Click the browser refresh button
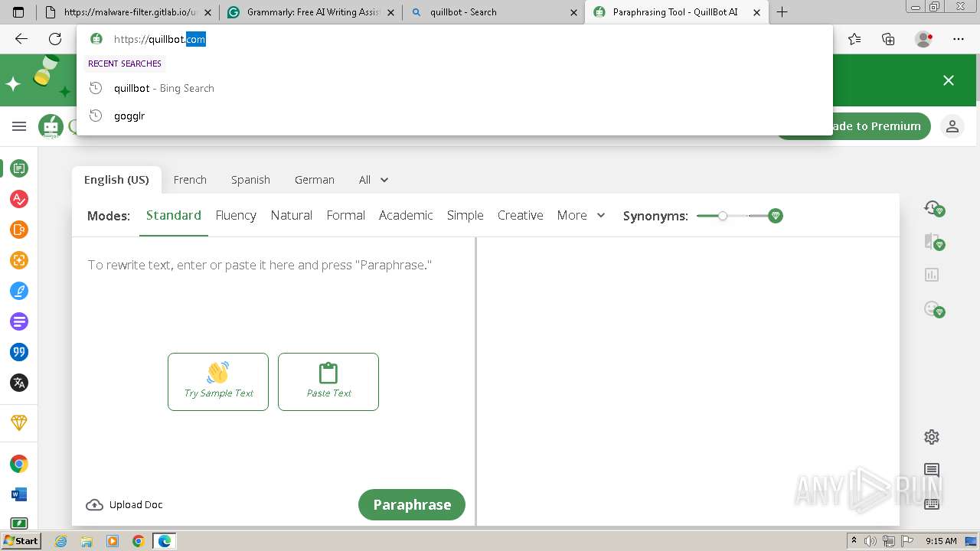Screen dimensions: 980x551 coord(55,39)
